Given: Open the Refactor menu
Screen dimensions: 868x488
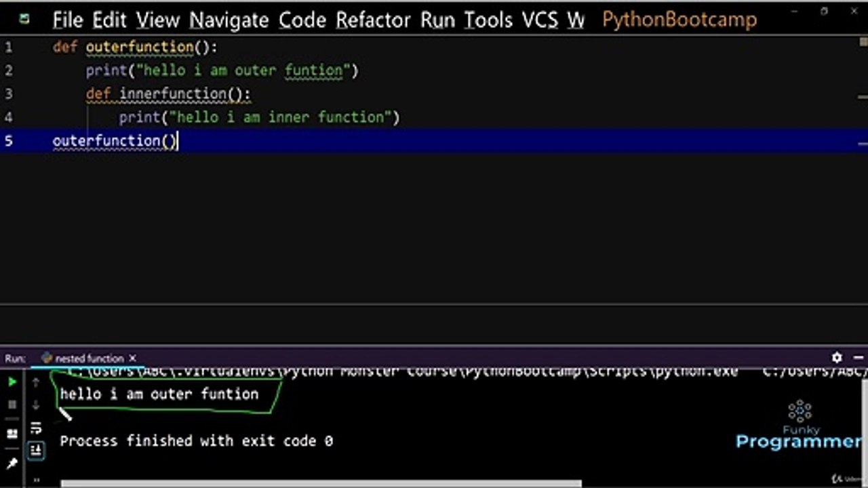Looking at the screenshot, I should click(x=374, y=20).
